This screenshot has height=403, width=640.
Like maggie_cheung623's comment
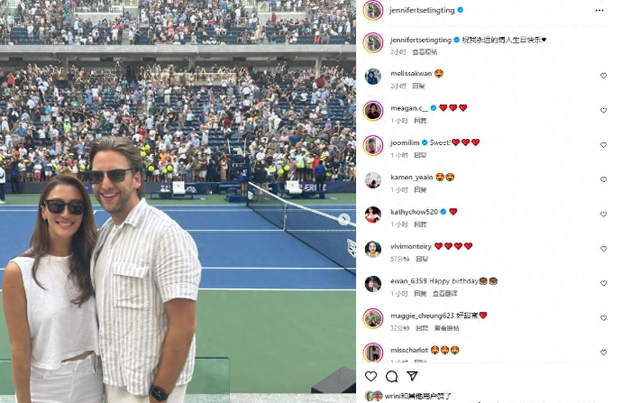pos(603,318)
